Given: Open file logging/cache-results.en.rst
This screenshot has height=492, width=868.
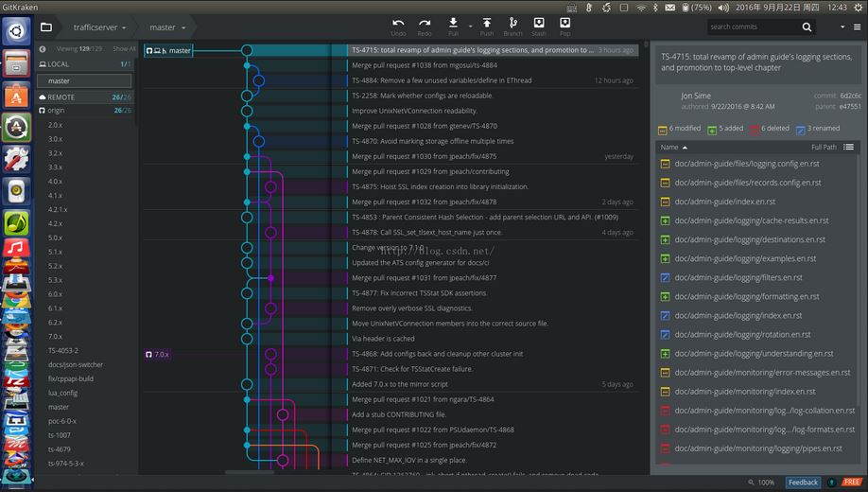Looking at the screenshot, I should tap(751, 220).
